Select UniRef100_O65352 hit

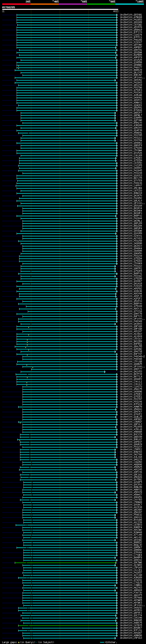click(131, 80)
